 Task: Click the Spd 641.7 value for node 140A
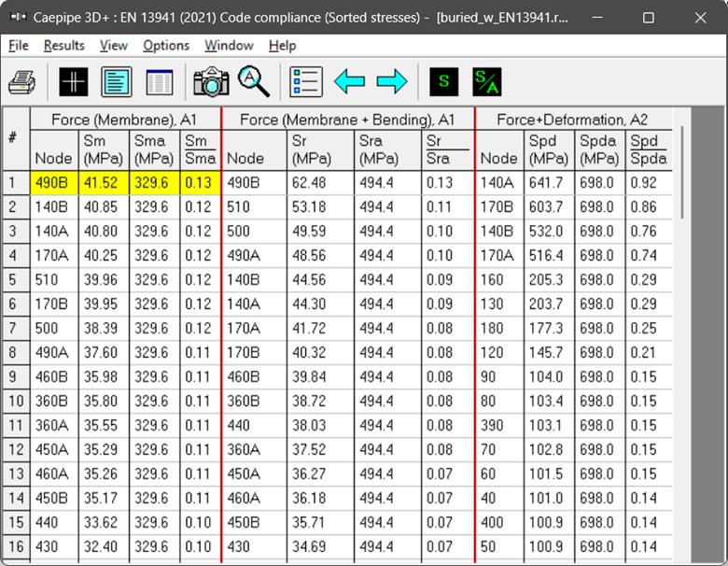click(x=546, y=183)
